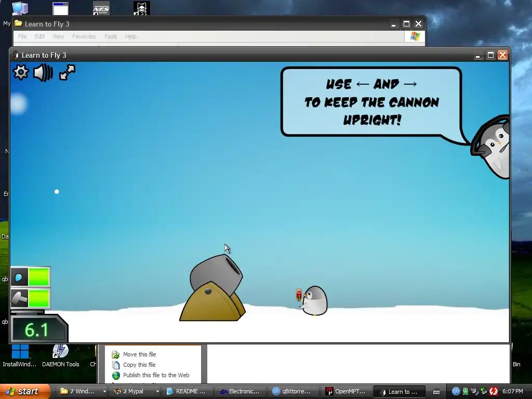The image size is (532, 399).
Task: Click the small penguin holding the detonator
Action: [x=314, y=301]
